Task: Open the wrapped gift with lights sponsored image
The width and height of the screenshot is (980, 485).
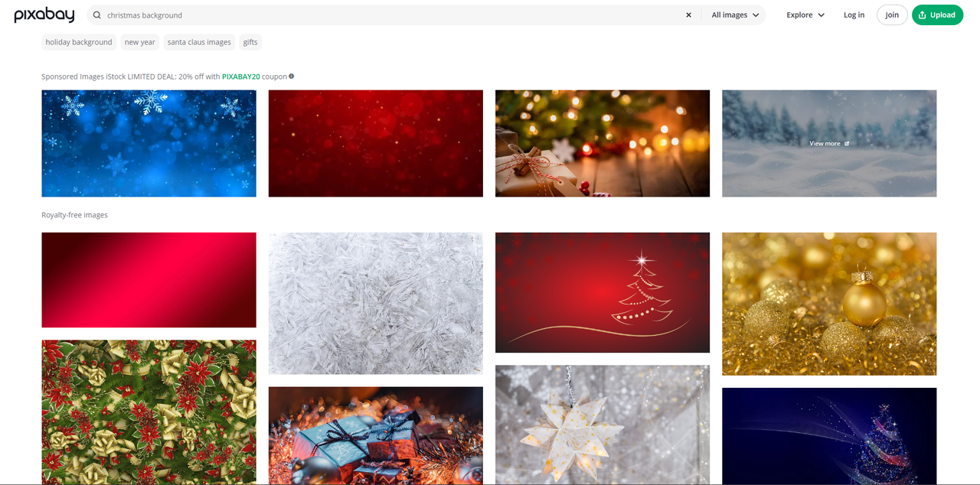Action: [603, 144]
